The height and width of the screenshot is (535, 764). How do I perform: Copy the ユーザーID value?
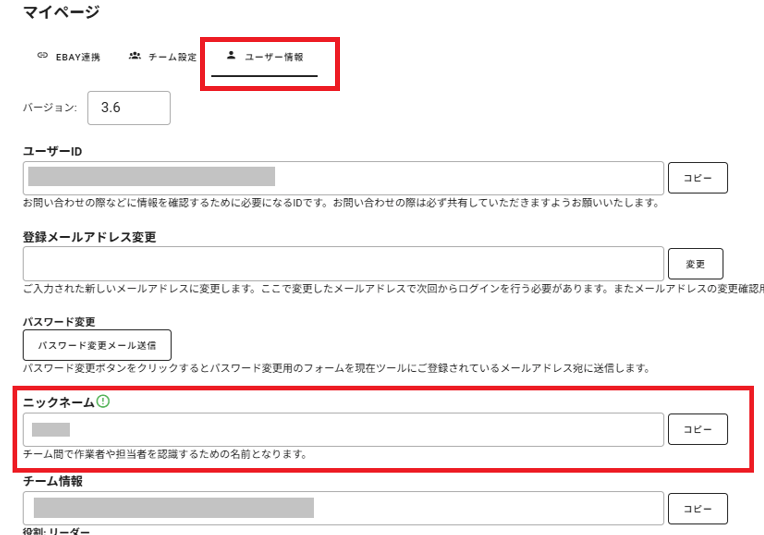click(697, 178)
